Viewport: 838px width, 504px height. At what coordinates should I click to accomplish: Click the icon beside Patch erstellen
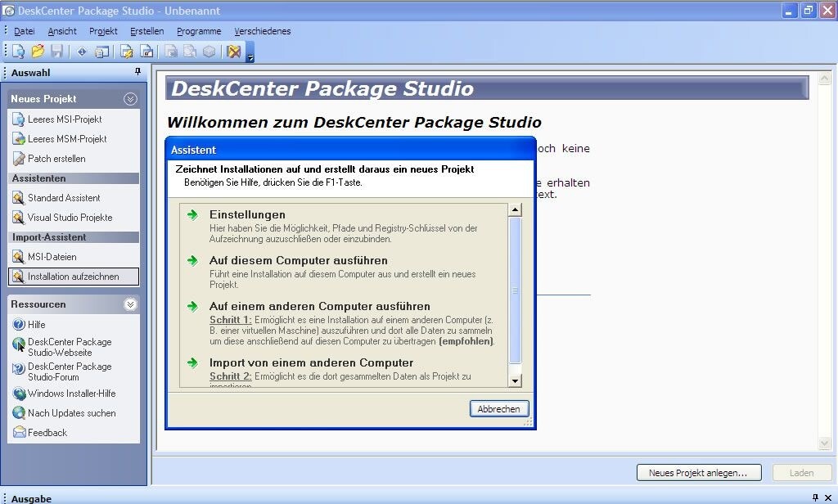pyautogui.click(x=19, y=159)
